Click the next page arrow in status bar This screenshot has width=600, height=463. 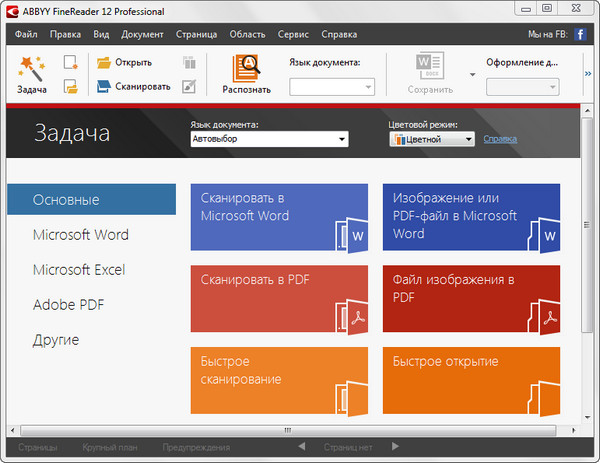(x=395, y=446)
